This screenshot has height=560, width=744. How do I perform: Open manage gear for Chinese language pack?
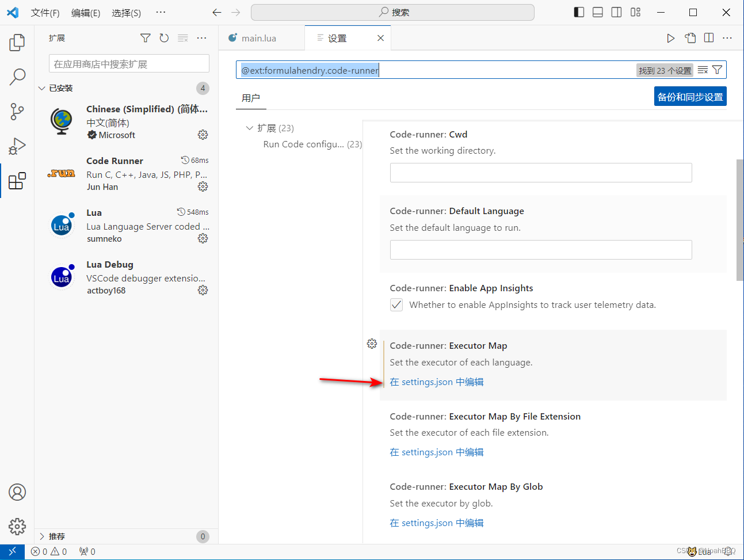[x=203, y=135]
